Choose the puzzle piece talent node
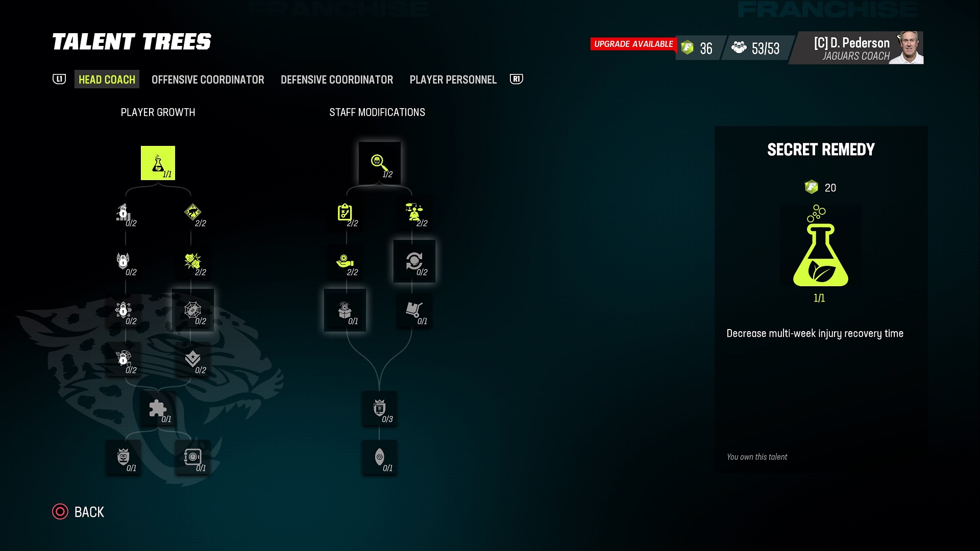The height and width of the screenshot is (551, 980). pyautogui.click(x=158, y=409)
